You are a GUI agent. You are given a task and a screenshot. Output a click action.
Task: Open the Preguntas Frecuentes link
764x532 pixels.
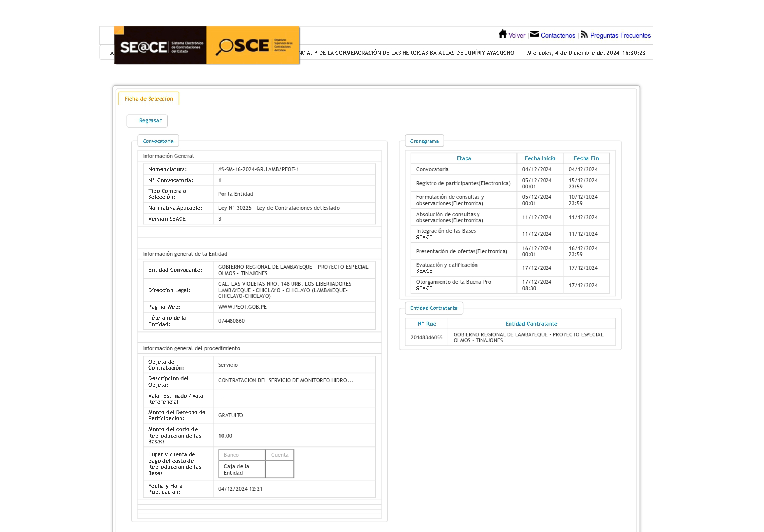coord(620,35)
